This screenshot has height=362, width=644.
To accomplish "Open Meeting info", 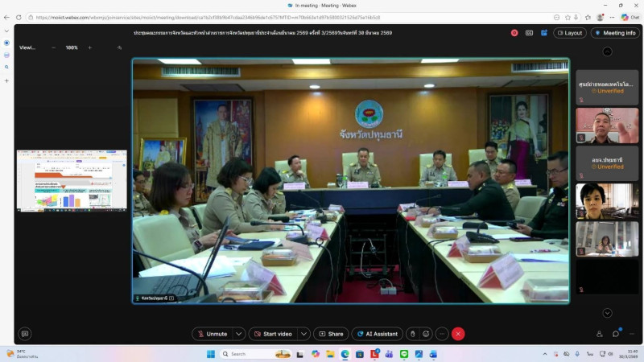I will pos(615,33).
